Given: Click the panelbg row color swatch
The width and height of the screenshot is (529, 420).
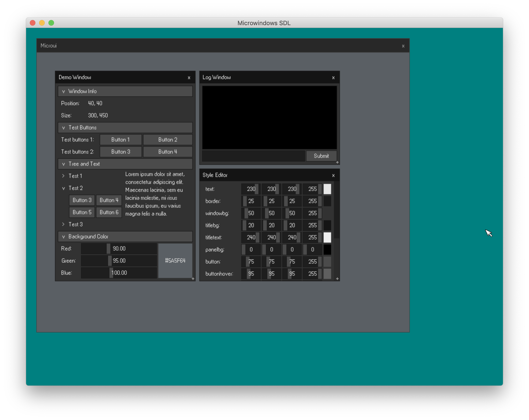Looking at the screenshot, I should tap(327, 250).
